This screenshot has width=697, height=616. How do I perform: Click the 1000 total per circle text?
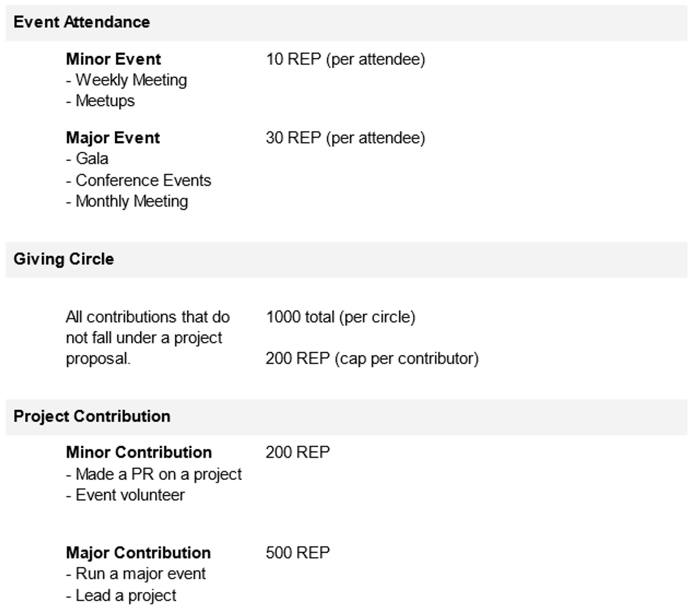341,317
